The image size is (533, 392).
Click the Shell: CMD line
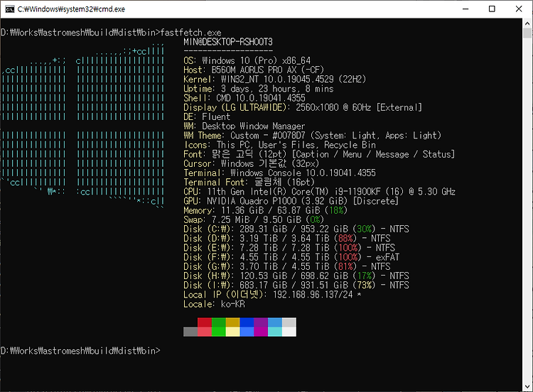click(x=244, y=98)
